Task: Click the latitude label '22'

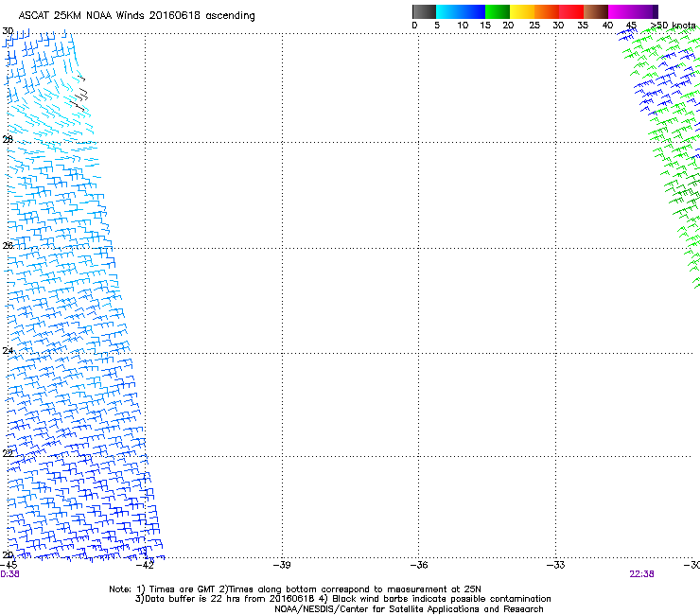Action: point(8,453)
